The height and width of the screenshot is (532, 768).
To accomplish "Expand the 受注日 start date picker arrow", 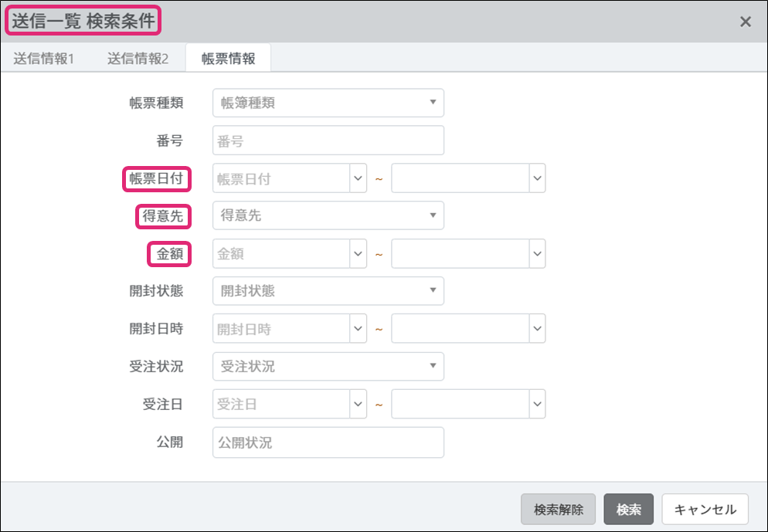I will point(359,404).
